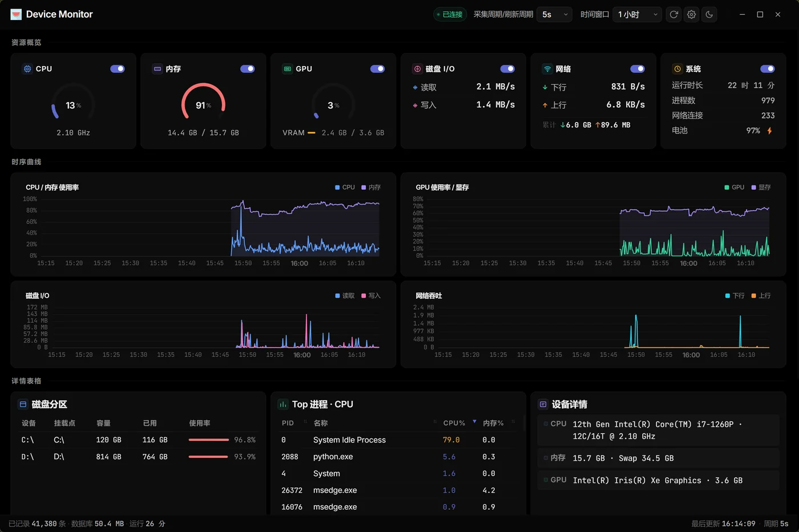
Task: Click the 最后更新 16:14:09 status text
Action: pos(723,523)
